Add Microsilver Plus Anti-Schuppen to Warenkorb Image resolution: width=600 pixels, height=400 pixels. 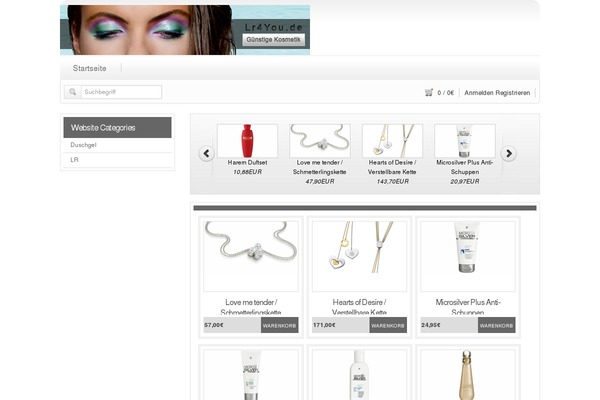point(496,325)
